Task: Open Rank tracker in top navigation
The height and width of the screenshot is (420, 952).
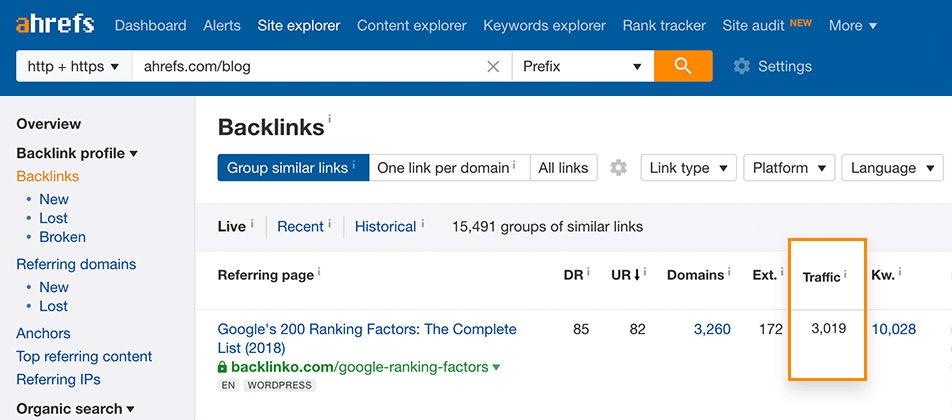Action: point(664,25)
